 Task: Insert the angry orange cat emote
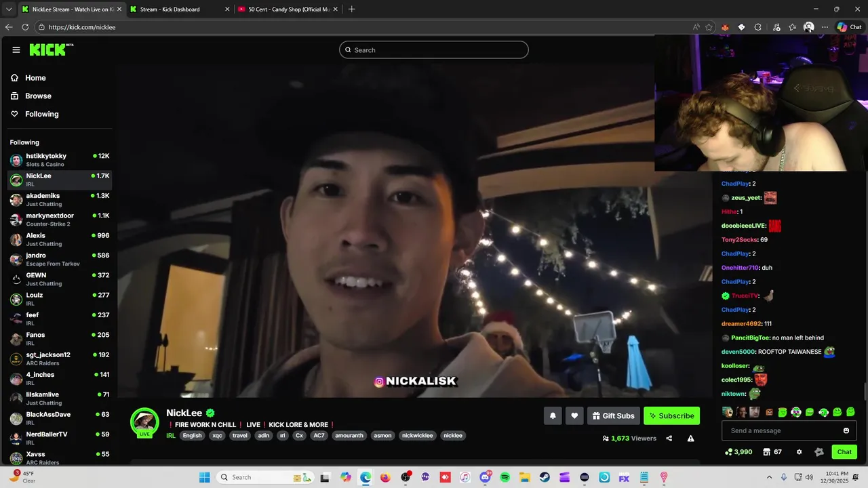click(x=770, y=412)
